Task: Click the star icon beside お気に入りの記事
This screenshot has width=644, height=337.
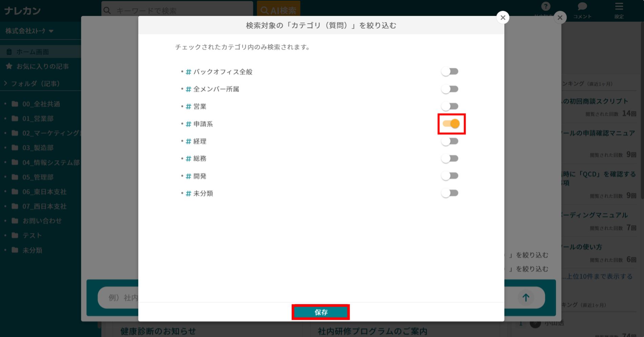Action: (x=8, y=66)
